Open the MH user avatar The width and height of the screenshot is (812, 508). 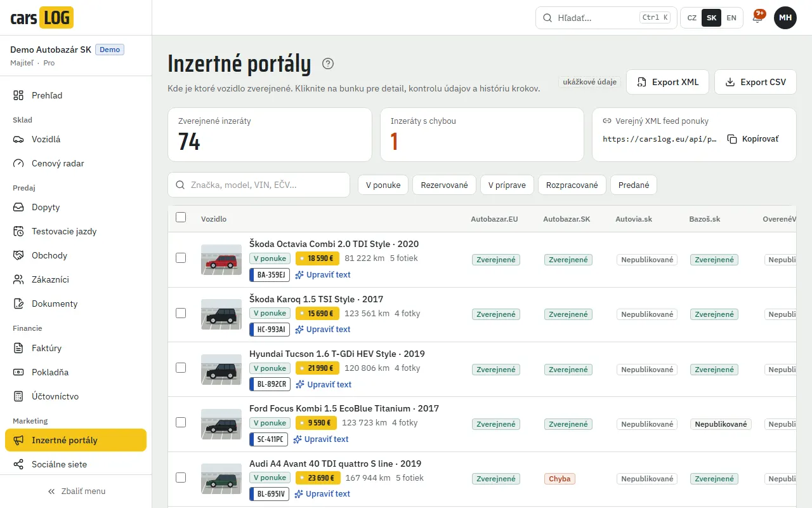(785, 18)
